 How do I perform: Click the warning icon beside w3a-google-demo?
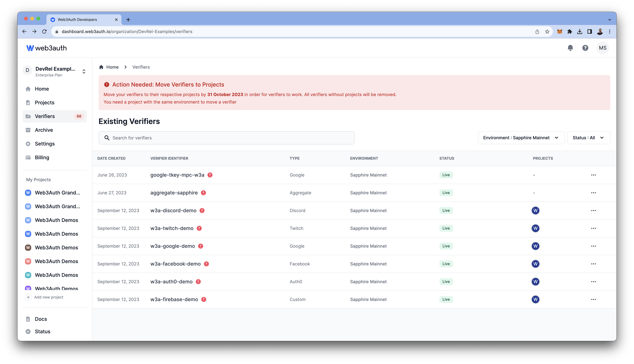200,246
